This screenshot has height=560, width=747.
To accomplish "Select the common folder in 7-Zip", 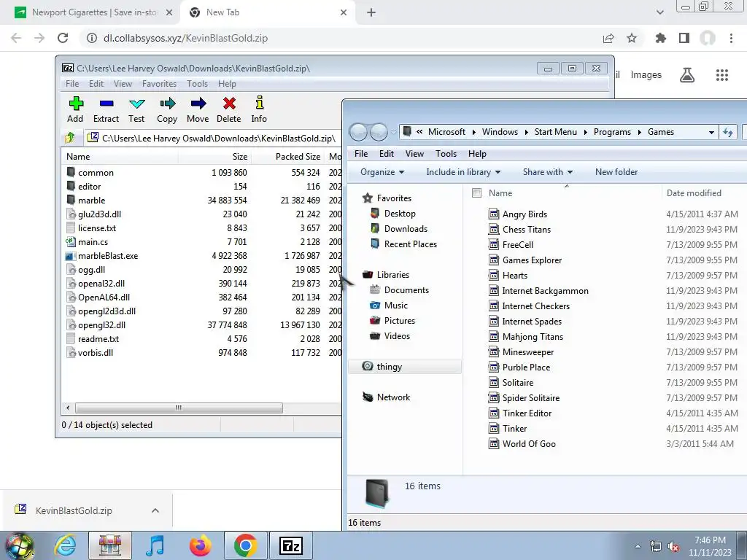I will pos(96,173).
